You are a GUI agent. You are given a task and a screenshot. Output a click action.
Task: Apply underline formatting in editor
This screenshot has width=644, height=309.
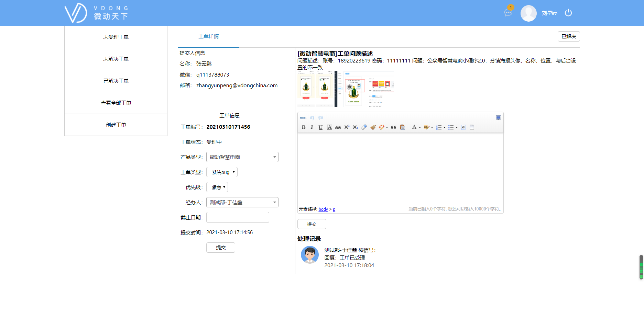click(320, 127)
